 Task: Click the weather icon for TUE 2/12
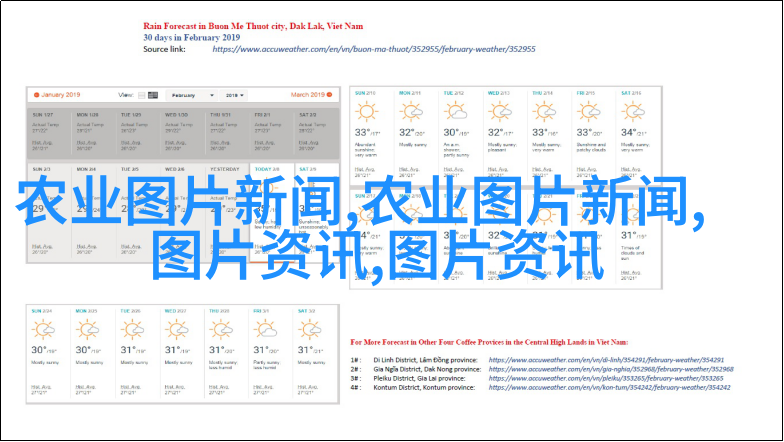tap(456, 112)
